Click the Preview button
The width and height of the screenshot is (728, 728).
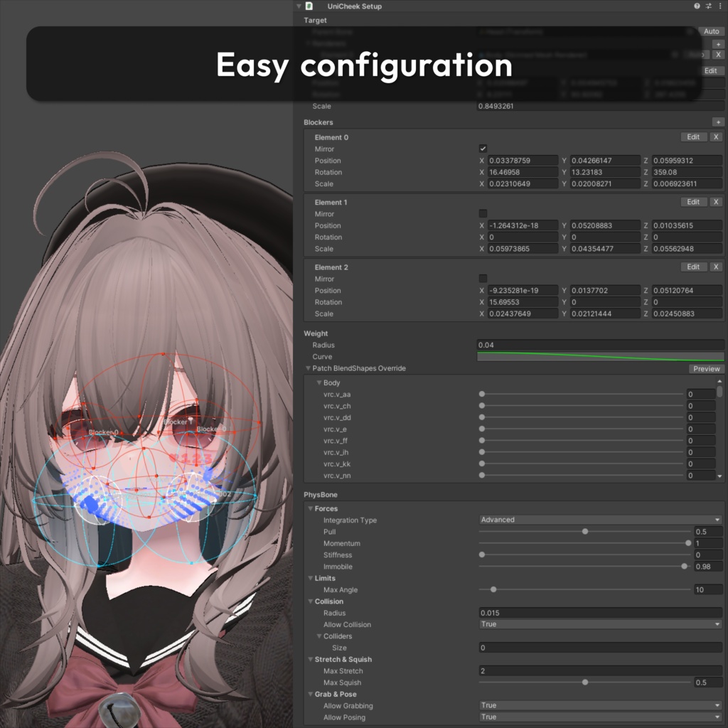(x=706, y=369)
